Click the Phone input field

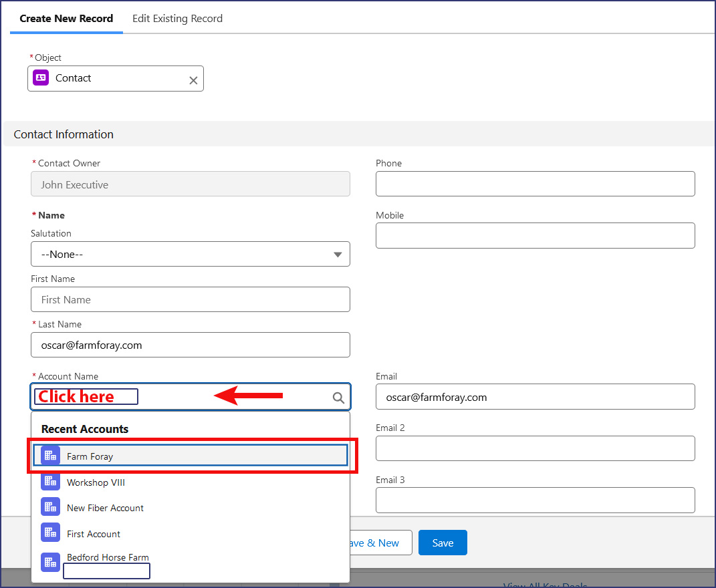[535, 184]
